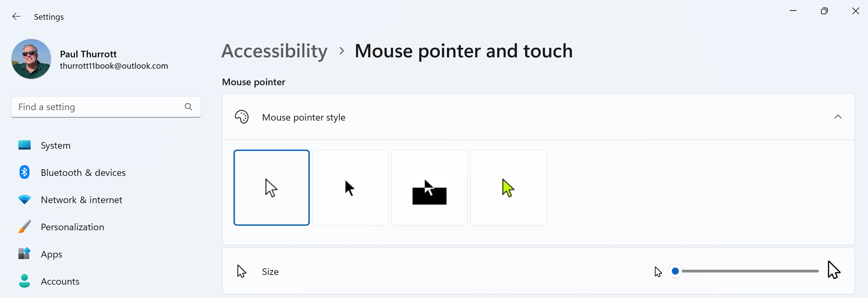Screen dimensions: 868x298
Task: Click the Find a setting search box
Action: [106, 107]
